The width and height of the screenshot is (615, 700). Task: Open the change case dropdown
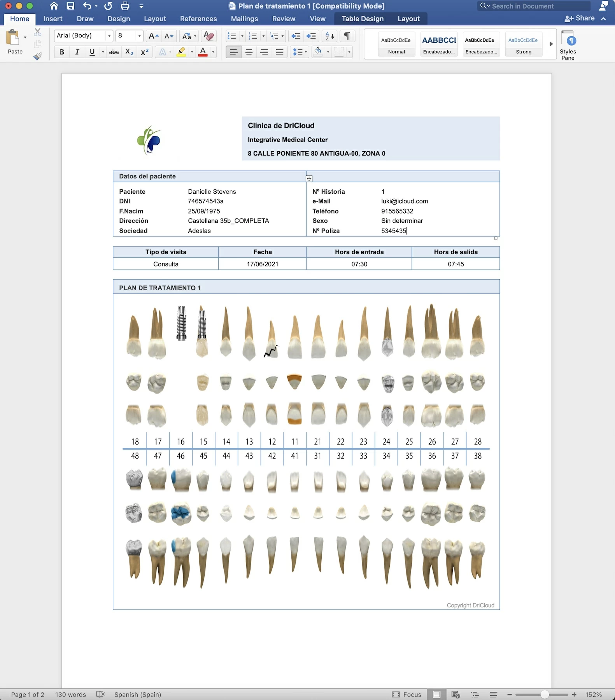(x=189, y=36)
